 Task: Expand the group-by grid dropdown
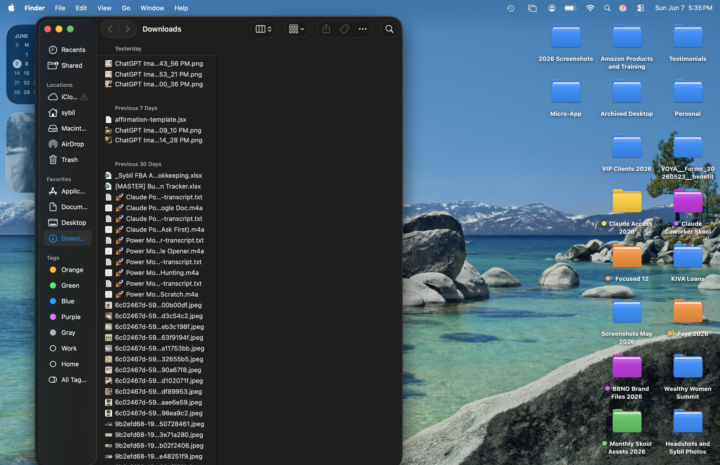(296, 29)
